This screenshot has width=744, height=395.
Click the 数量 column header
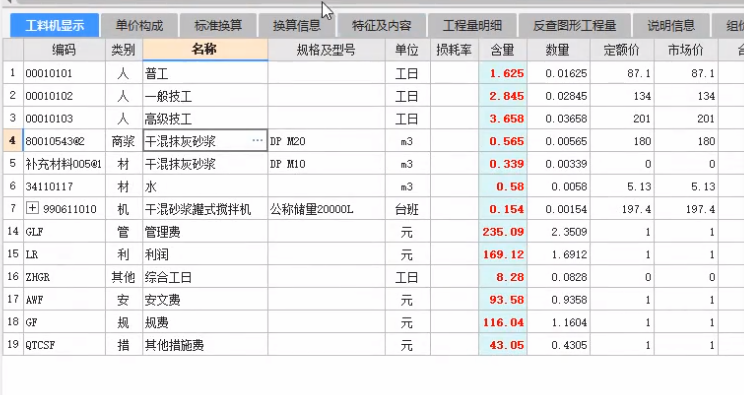[558, 50]
